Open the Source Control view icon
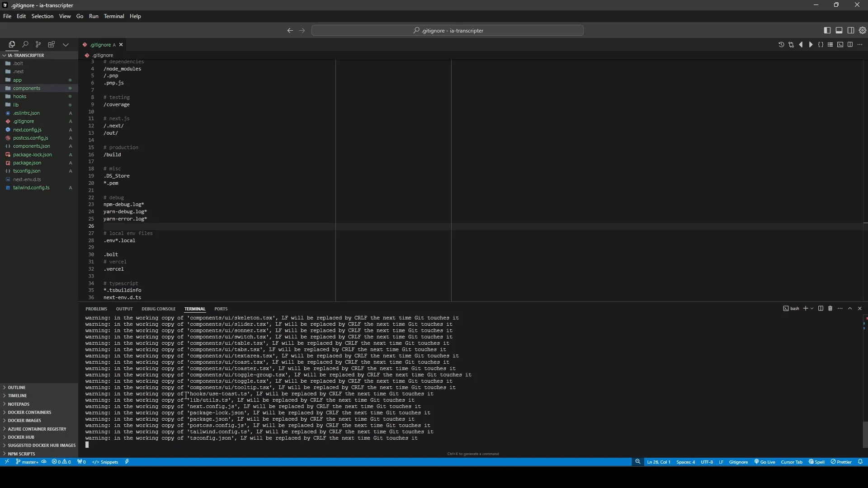Image resolution: width=868 pixels, height=488 pixels. point(38,44)
